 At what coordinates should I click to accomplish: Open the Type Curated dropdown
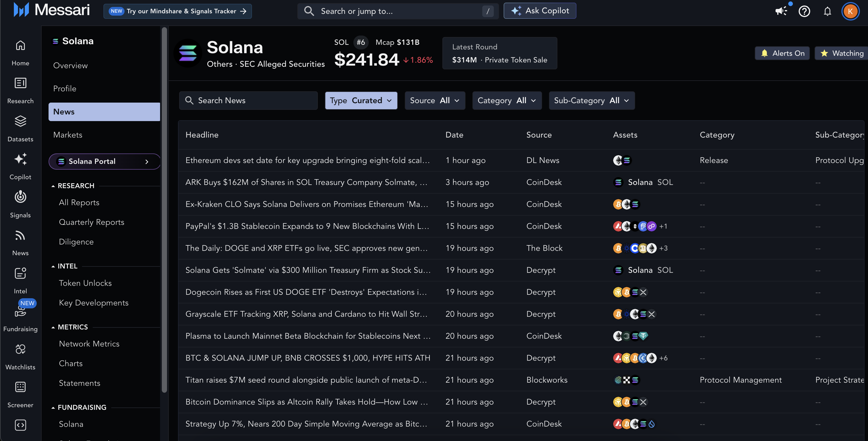click(361, 100)
